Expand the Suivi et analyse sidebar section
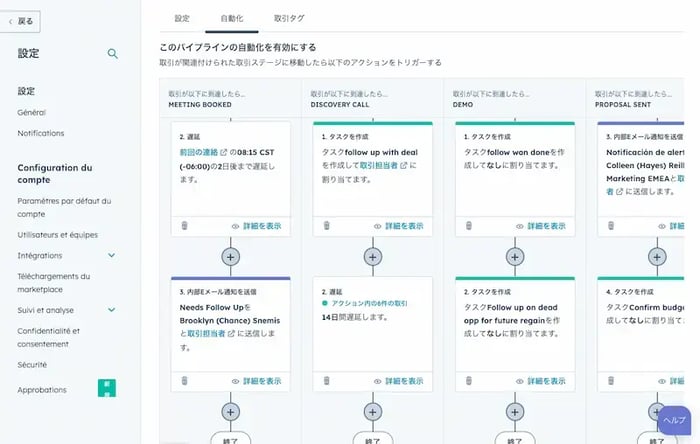Screen dimensions: 700x444 click(112, 310)
